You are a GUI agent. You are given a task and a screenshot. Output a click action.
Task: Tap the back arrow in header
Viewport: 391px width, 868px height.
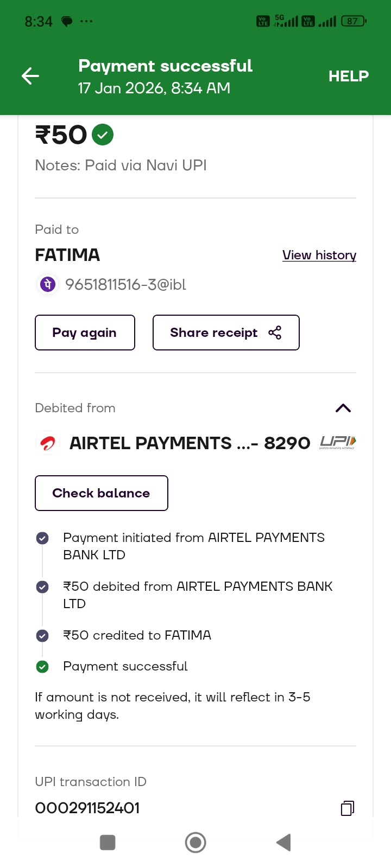point(30,76)
